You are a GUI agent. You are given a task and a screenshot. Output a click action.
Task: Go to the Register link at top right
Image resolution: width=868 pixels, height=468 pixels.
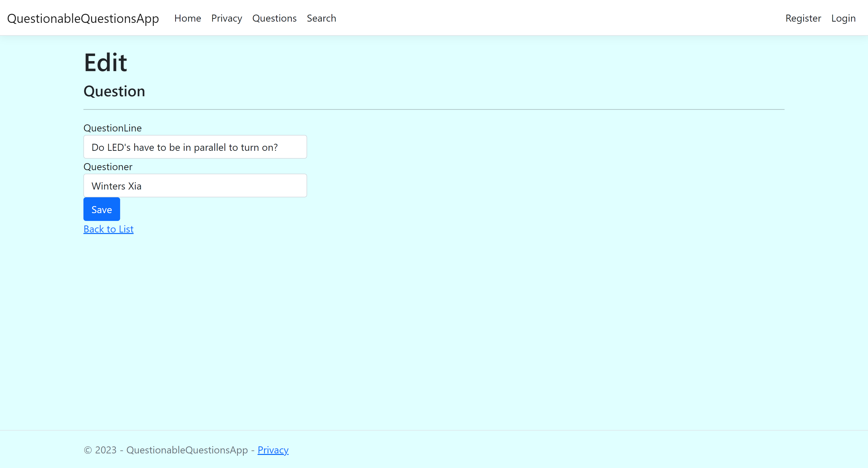point(803,18)
